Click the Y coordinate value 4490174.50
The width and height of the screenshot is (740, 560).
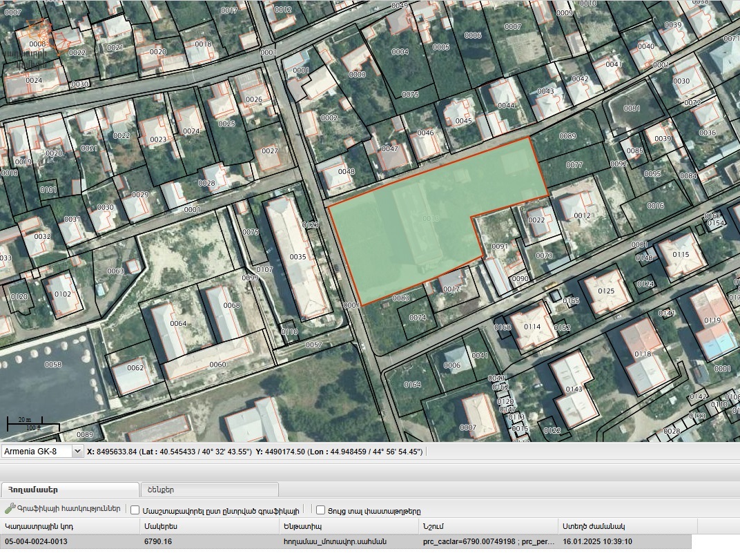284,452
